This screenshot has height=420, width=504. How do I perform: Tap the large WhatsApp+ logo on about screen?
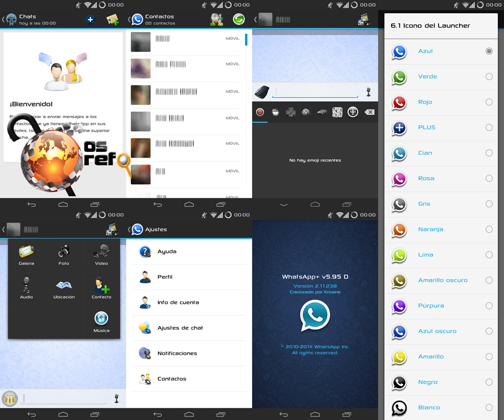coord(315,316)
